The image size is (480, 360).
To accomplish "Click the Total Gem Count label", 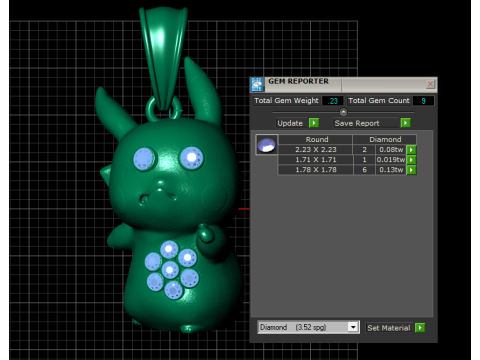I will (x=379, y=101).
